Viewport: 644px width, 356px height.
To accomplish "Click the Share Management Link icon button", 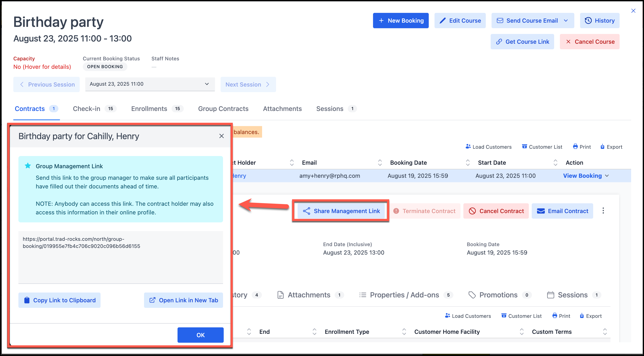I will (x=306, y=211).
